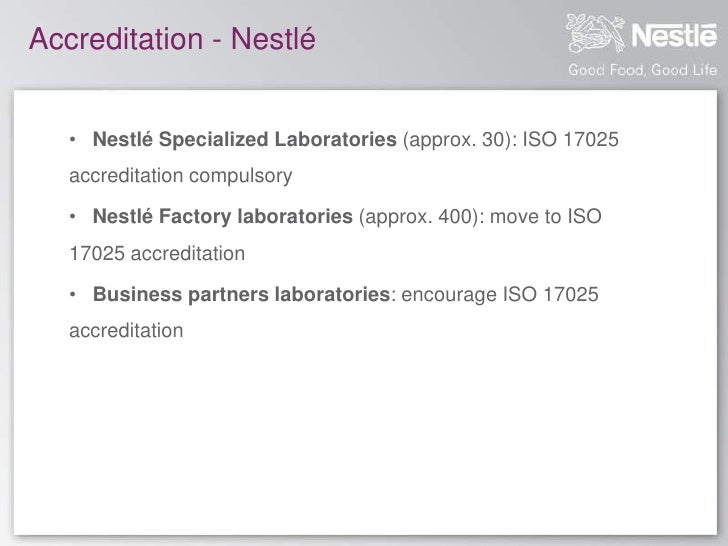Click the second bullet point marker
This screenshot has width=728, height=546.
click(x=72, y=216)
